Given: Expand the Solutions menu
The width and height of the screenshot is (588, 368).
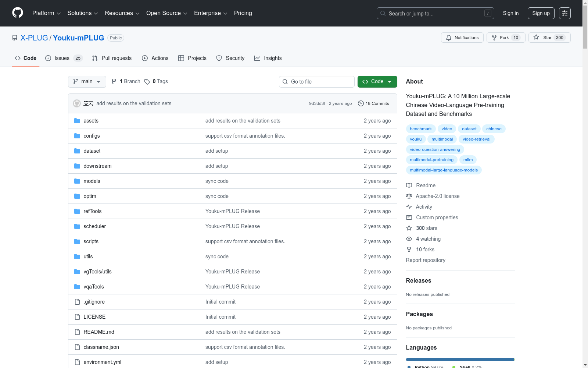Looking at the screenshot, I should pyautogui.click(x=83, y=13).
